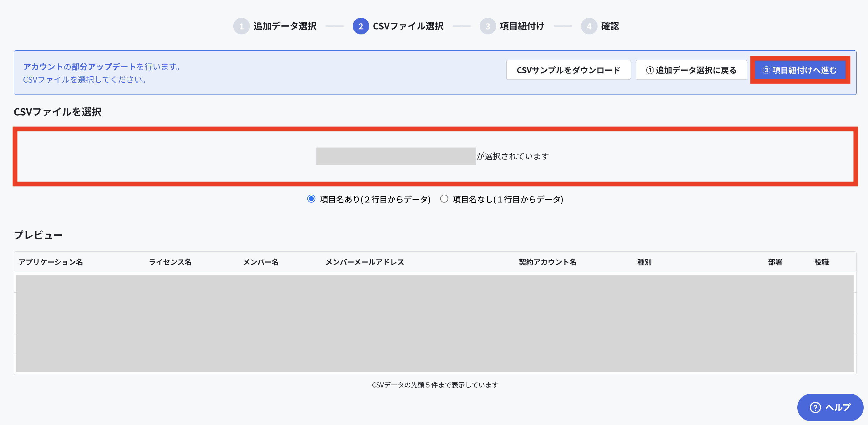Click the アカウントの部分アップデート notice text
The height and width of the screenshot is (425, 868).
tap(103, 67)
